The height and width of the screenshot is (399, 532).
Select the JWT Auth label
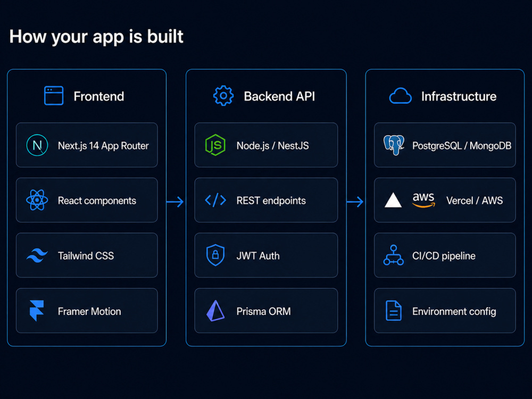pos(258,256)
